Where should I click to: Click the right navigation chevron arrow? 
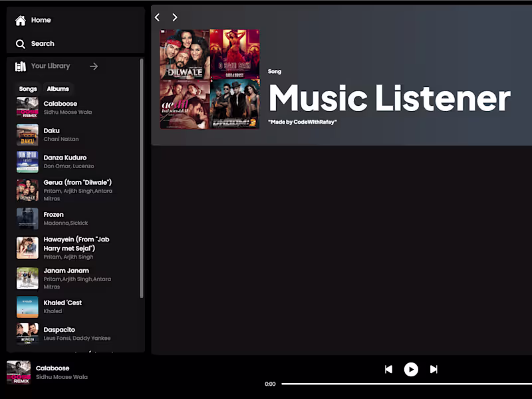[x=174, y=17]
